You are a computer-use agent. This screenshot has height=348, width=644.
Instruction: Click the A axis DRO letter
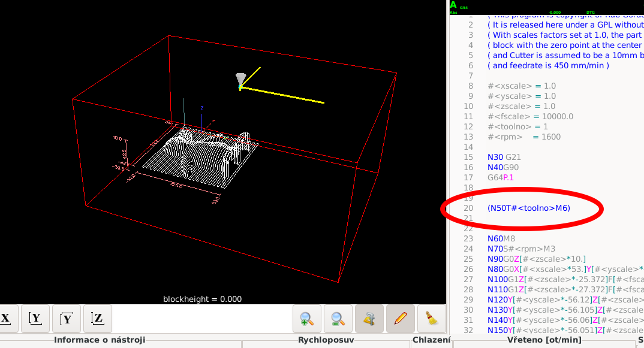click(453, 5)
